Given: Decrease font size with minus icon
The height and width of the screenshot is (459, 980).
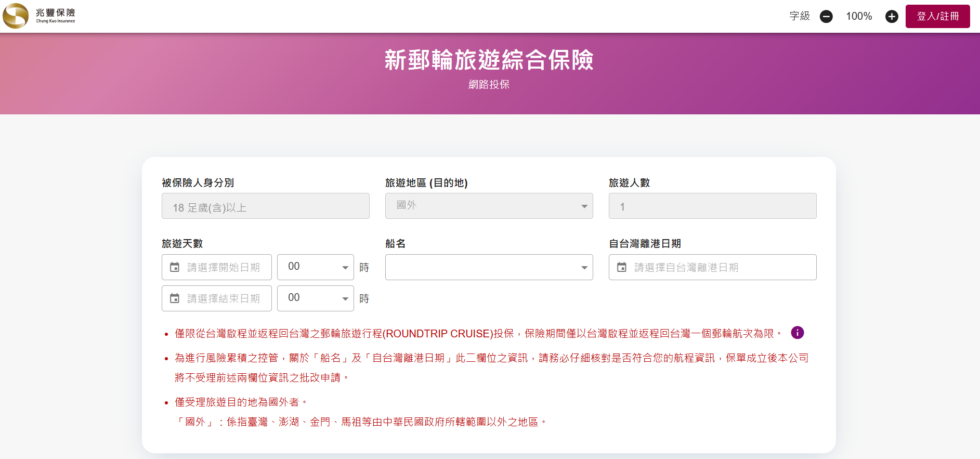Looking at the screenshot, I should (826, 17).
